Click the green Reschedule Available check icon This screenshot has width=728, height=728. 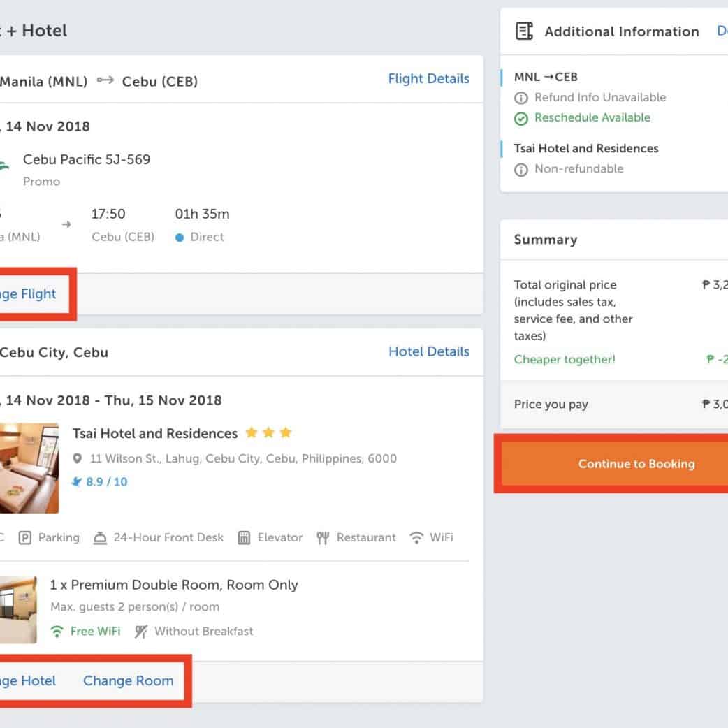(520, 118)
